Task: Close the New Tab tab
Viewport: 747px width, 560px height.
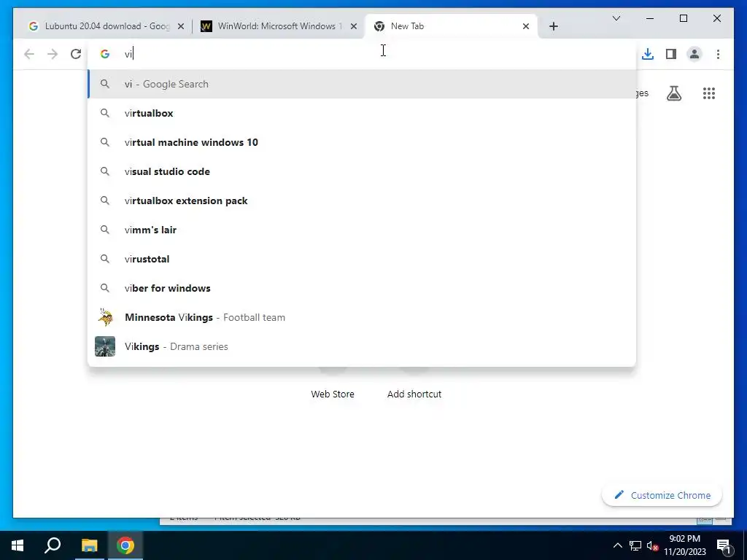Action: coord(526,26)
